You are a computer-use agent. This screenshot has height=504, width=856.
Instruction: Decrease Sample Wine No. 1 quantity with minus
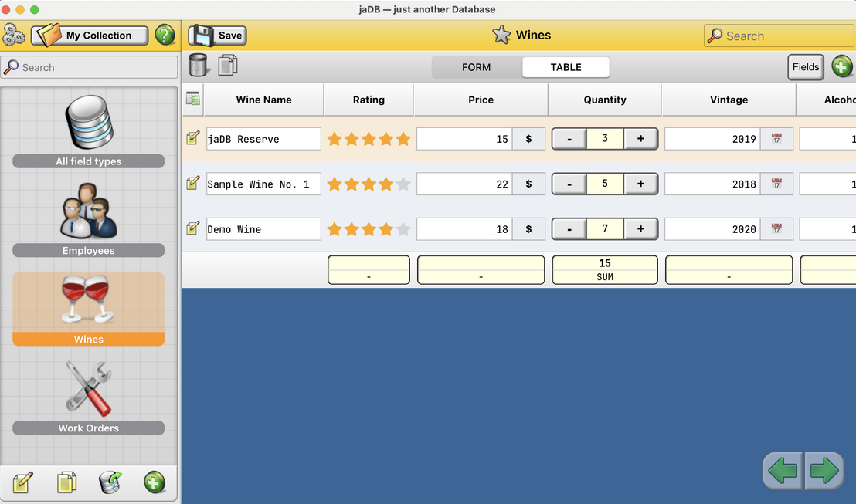pos(569,184)
